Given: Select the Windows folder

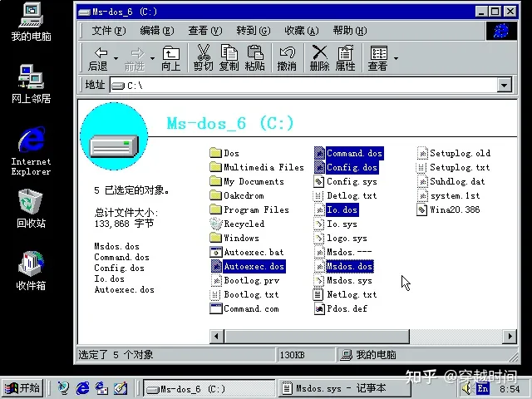Looking at the screenshot, I should tap(234, 239).
